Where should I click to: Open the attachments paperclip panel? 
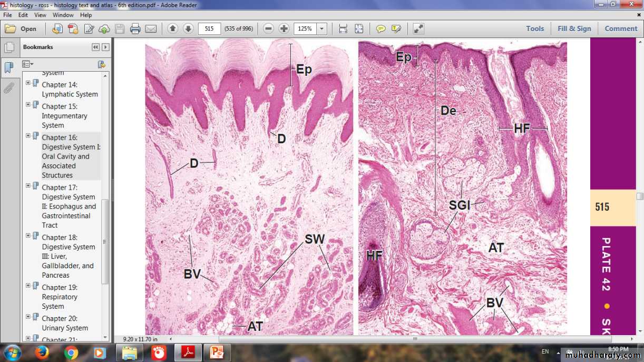pos(9,87)
